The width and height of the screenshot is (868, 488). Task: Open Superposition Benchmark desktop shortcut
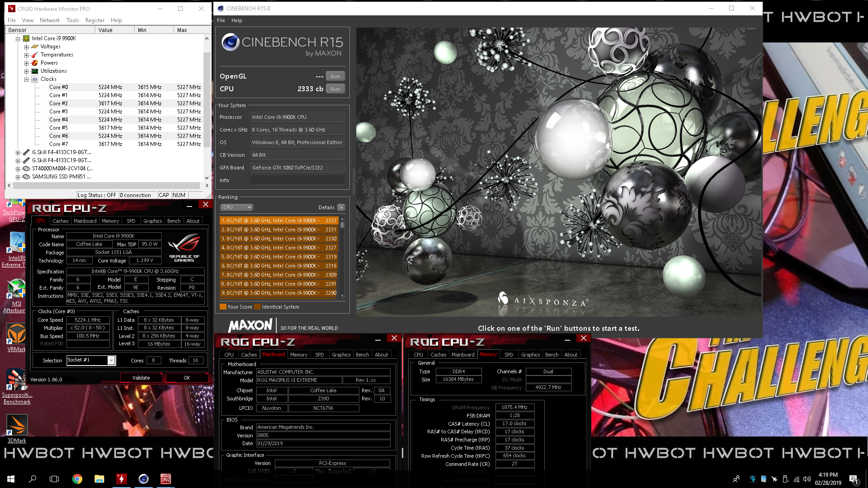[17, 386]
